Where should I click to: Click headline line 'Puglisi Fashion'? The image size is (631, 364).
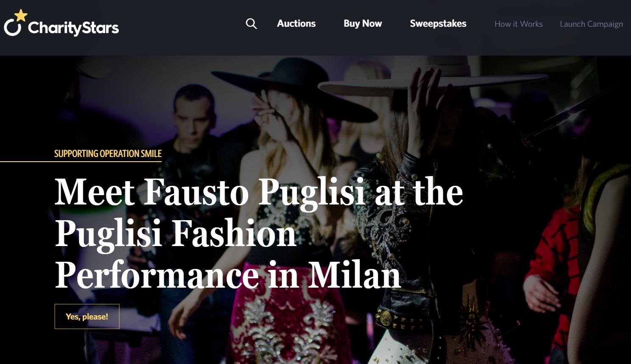click(176, 234)
